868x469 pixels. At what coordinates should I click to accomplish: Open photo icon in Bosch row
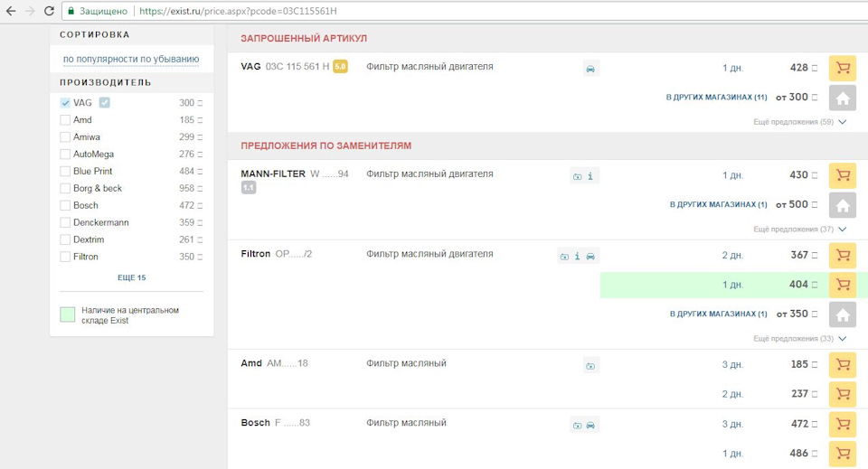click(578, 426)
